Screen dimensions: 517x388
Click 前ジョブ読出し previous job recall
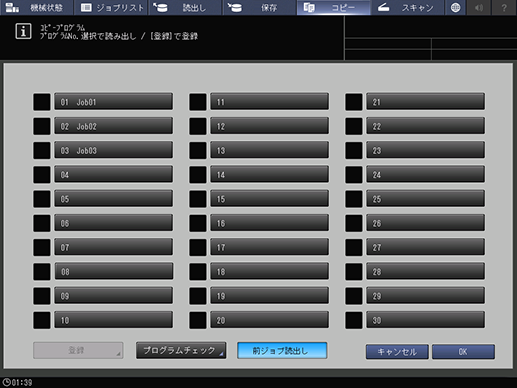pos(282,350)
